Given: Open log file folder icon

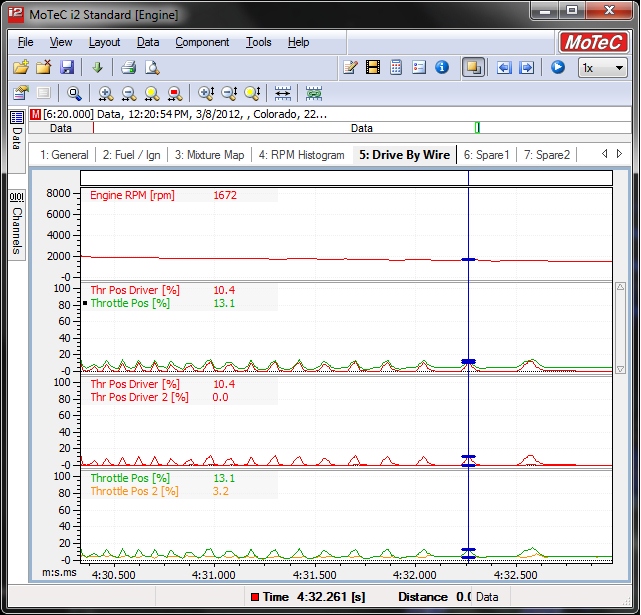Looking at the screenshot, I should 21,67.
